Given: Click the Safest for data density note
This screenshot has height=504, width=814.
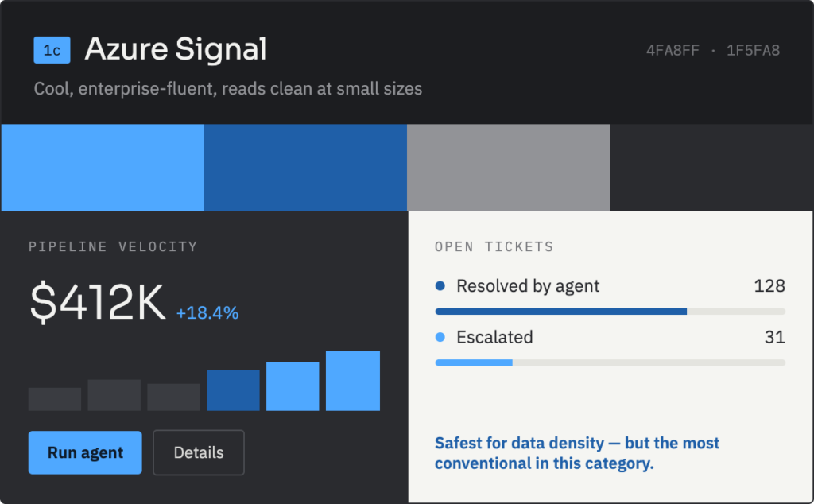Looking at the screenshot, I should [577, 453].
